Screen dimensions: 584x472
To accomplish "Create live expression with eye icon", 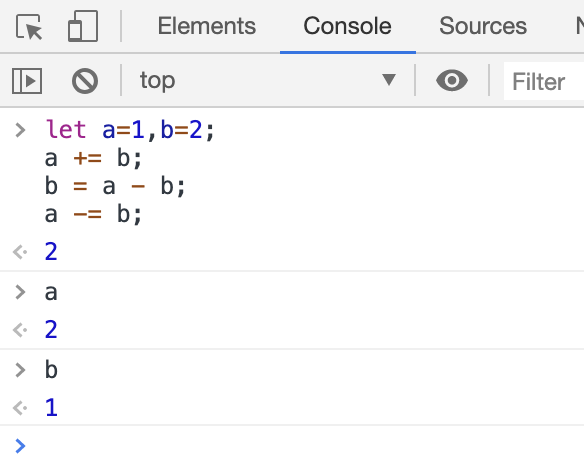I will tap(452, 80).
